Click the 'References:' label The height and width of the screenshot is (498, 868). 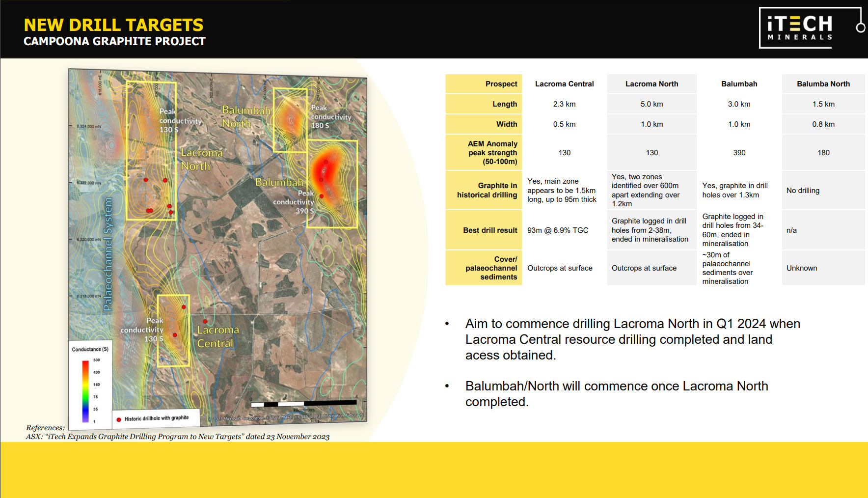[x=45, y=428]
